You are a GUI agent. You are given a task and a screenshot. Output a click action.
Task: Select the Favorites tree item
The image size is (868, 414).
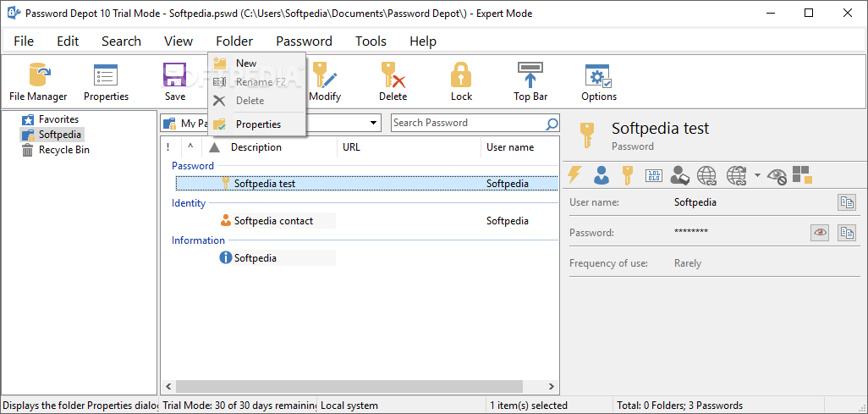(58, 119)
